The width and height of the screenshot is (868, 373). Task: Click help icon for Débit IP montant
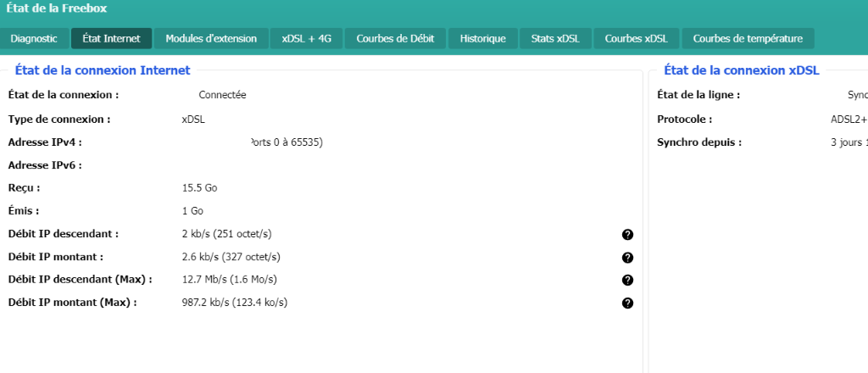[627, 258]
